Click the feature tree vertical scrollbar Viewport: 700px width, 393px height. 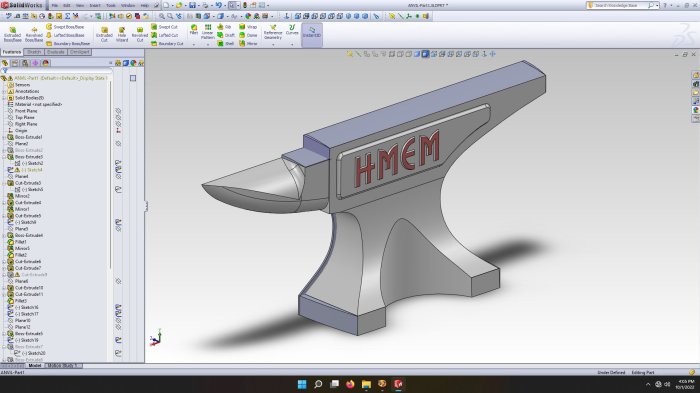click(110, 174)
